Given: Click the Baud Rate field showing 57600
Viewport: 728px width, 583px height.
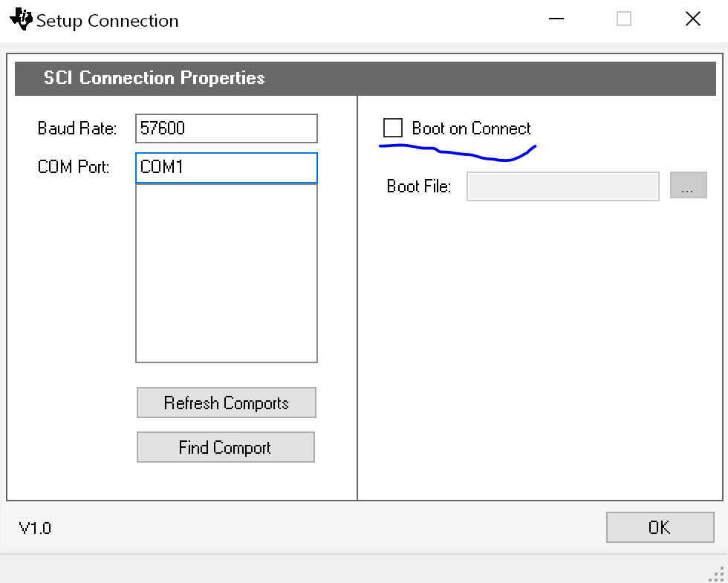Looking at the screenshot, I should (x=227, y=128).
